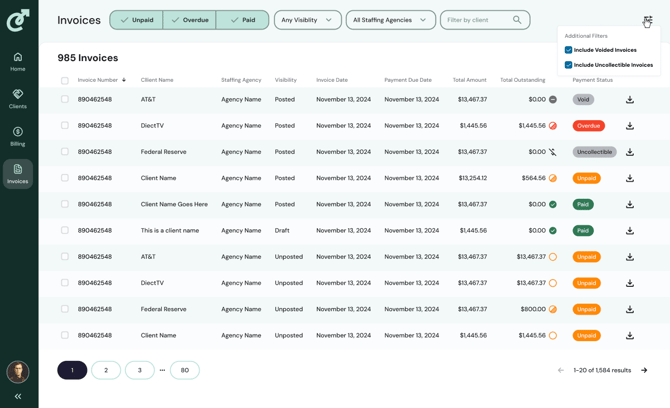Toggle the Paid status filter
The image size is (670, 408).
242,20
